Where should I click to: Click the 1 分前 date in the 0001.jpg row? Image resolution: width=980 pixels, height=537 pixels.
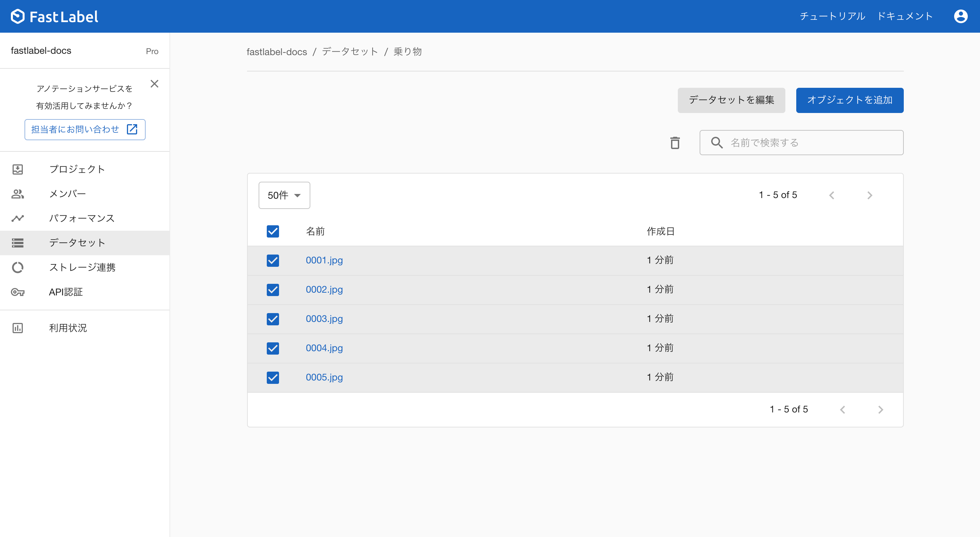point(660,260)
